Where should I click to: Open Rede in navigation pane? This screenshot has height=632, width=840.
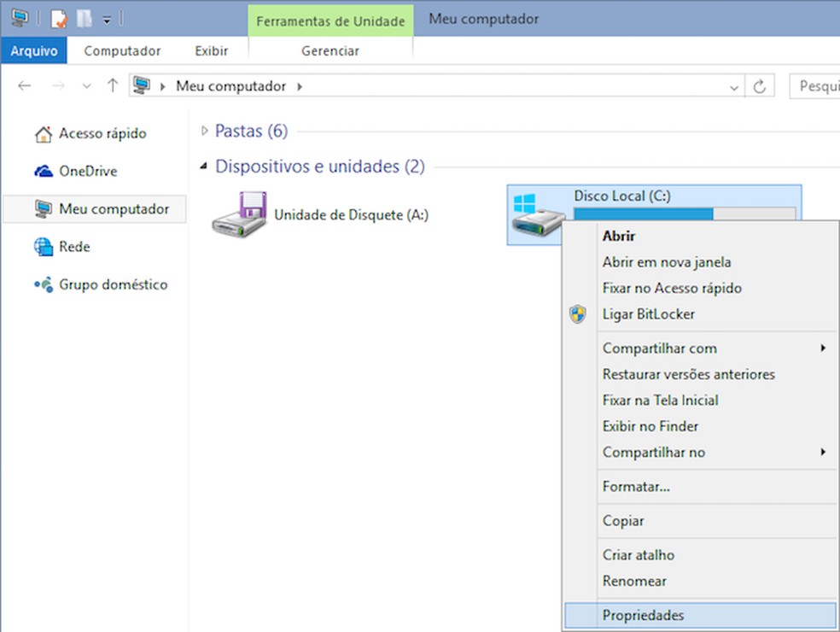pos(74,247)
